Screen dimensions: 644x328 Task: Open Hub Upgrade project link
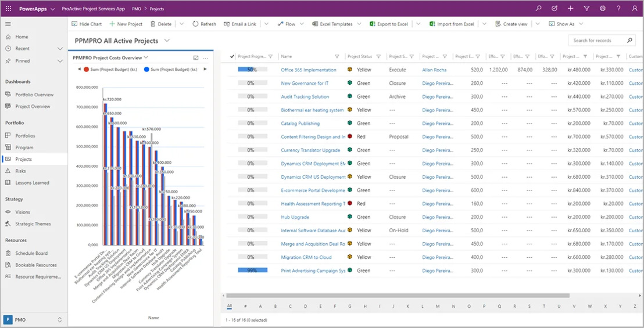[295, 217]
